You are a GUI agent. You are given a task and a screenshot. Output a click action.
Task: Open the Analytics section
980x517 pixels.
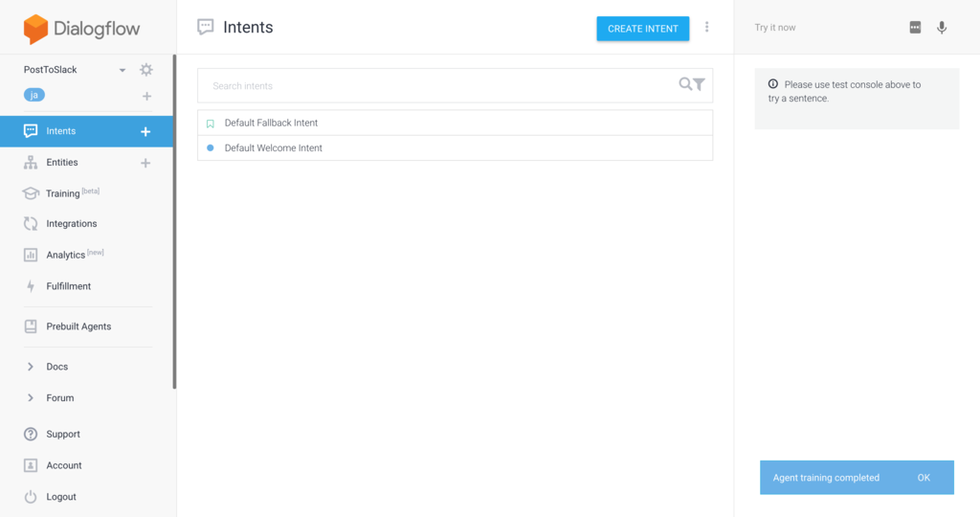pyautogui.click(x=65, y=255)
